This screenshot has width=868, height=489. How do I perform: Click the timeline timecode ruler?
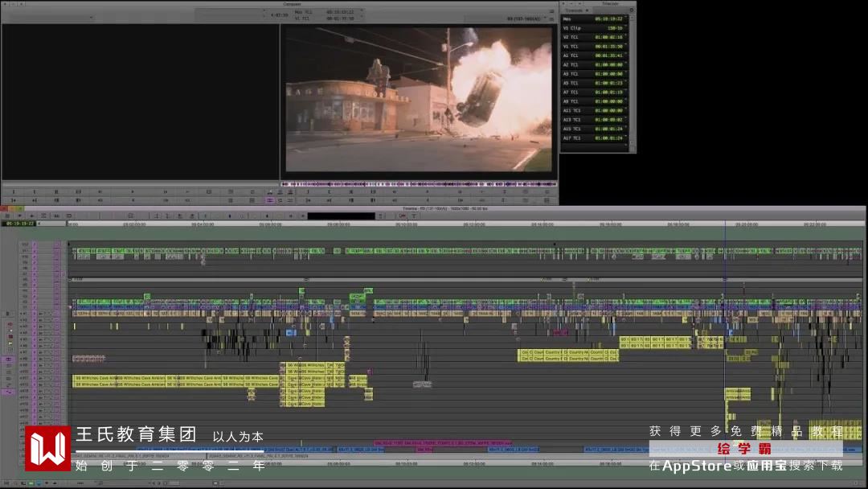click(465, 224)
